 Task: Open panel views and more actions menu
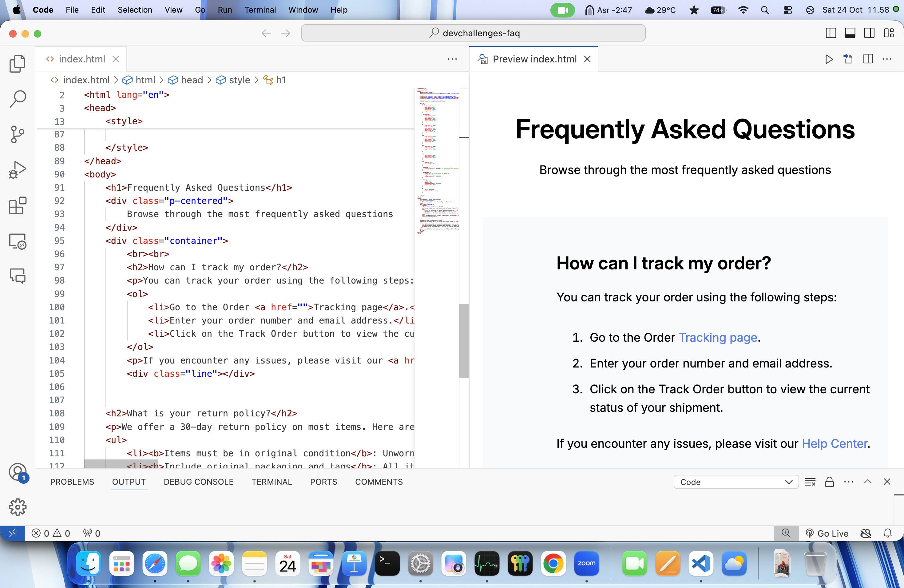pyautogui.click(x=849, y=482)
